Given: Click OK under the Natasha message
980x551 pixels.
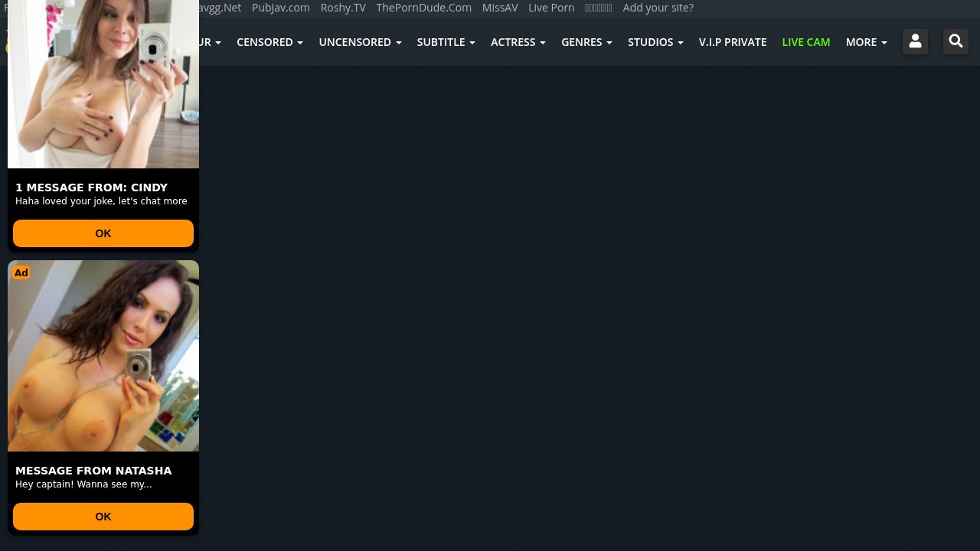Looking at the screenshot, I should (103, 517).
